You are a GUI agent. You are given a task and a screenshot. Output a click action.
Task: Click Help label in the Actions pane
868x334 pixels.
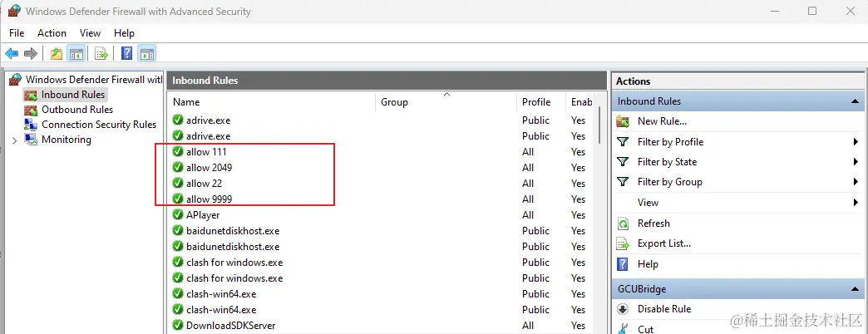pyautogui.click(x=648, y=263)
